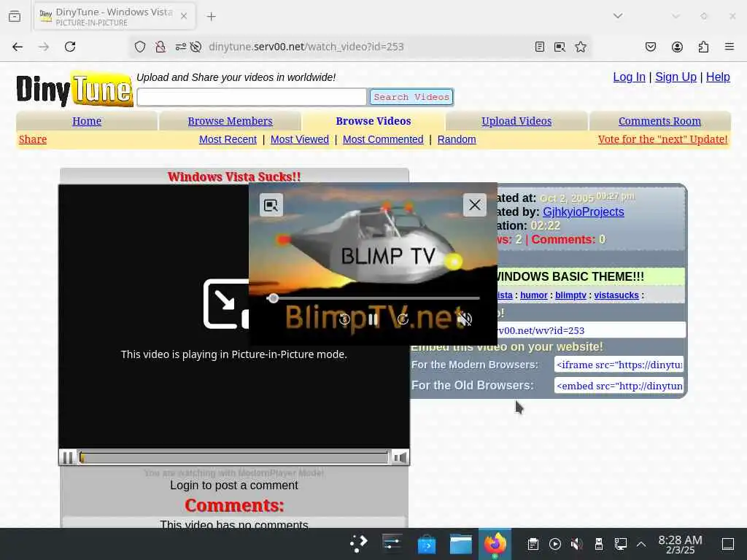The height and width of the screenshot is (560, 747).
Task: Open site permissions icon in address bar
Action: (181, 47)
